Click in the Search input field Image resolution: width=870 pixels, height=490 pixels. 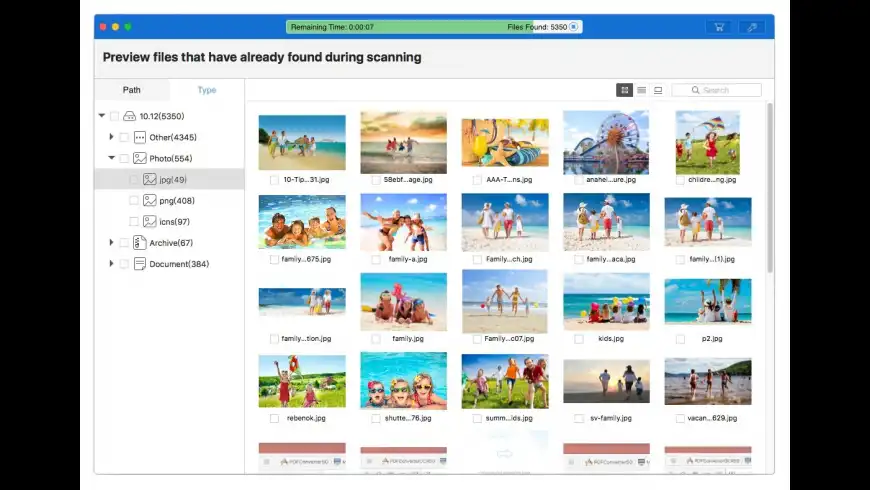716,90
